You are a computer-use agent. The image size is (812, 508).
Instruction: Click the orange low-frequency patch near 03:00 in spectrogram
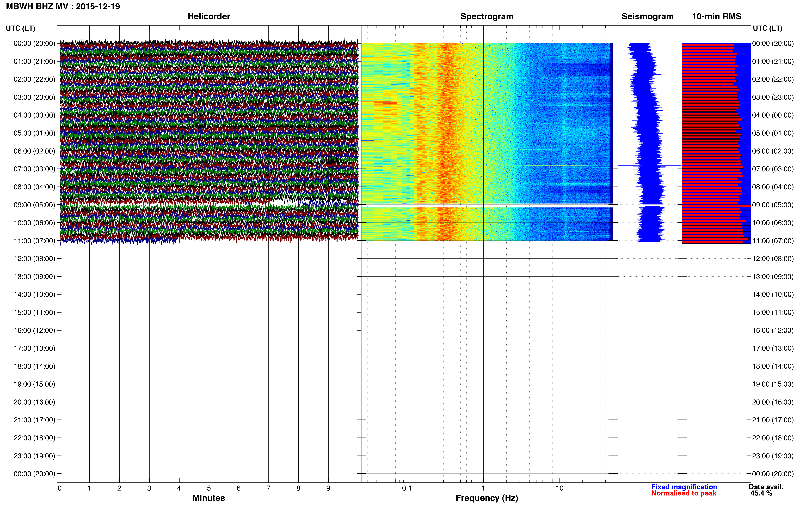[x=385, y=103]
